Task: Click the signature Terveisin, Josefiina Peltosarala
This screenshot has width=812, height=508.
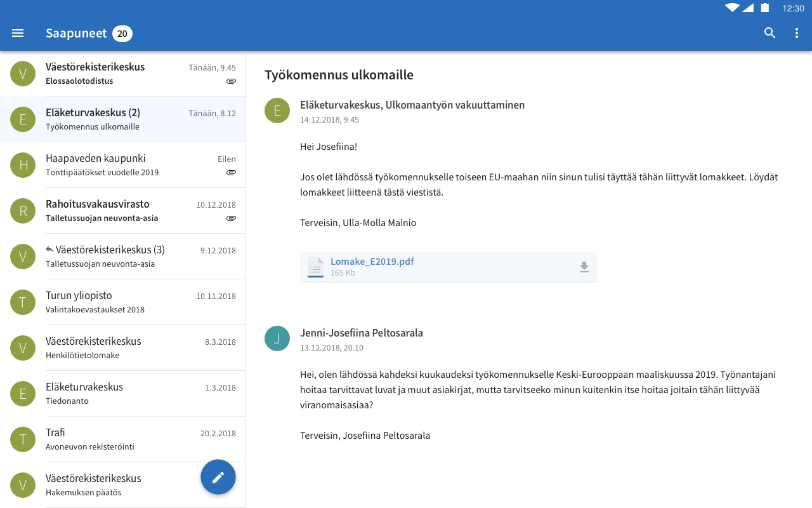Action: click(x=365, y=436)
